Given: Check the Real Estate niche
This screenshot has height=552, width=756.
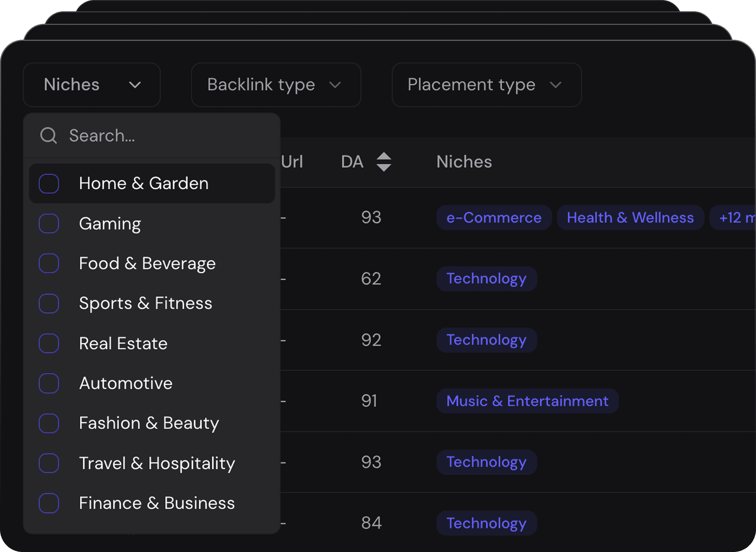Looking at the screenshot, I should [x=49, y=343].
